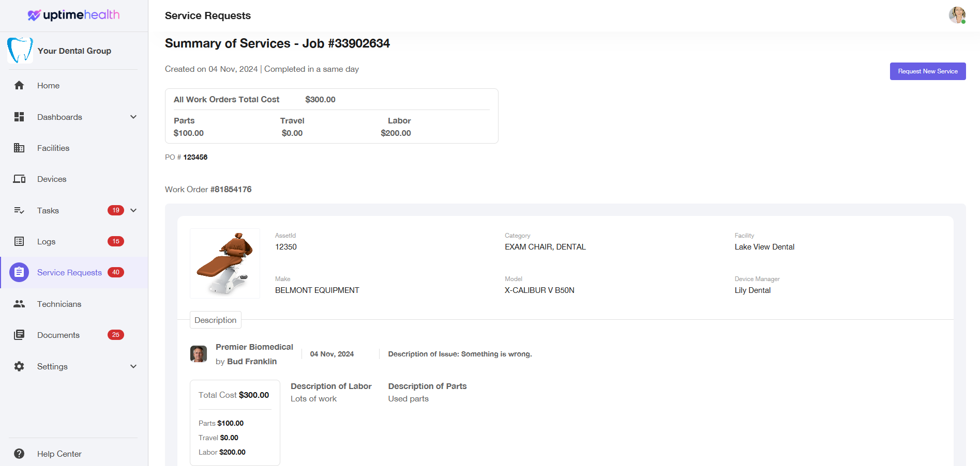This screenshot has width=980, height=466.
Task: Click the UptimeHealth logo
Action: point(74,15)
